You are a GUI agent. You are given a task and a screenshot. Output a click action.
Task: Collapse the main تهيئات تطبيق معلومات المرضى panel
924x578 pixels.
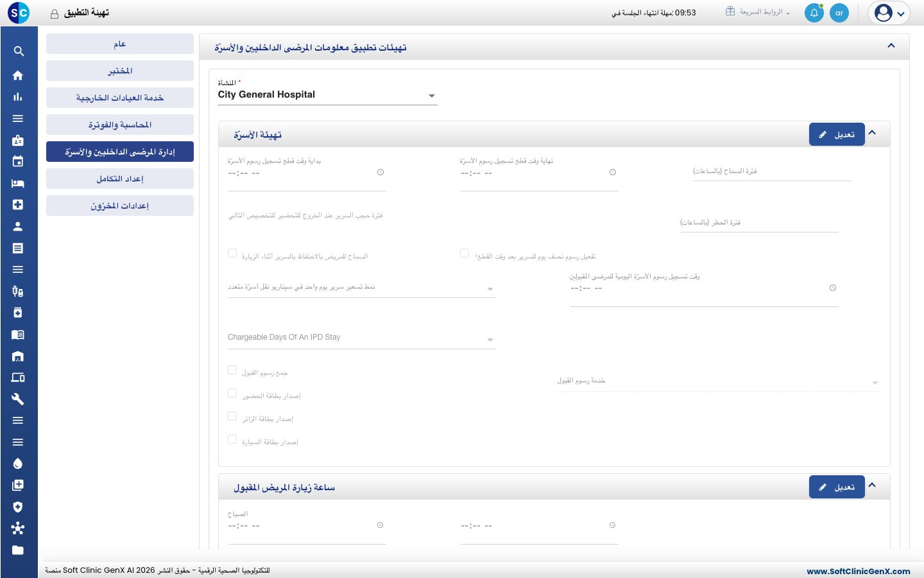(891, 46)
